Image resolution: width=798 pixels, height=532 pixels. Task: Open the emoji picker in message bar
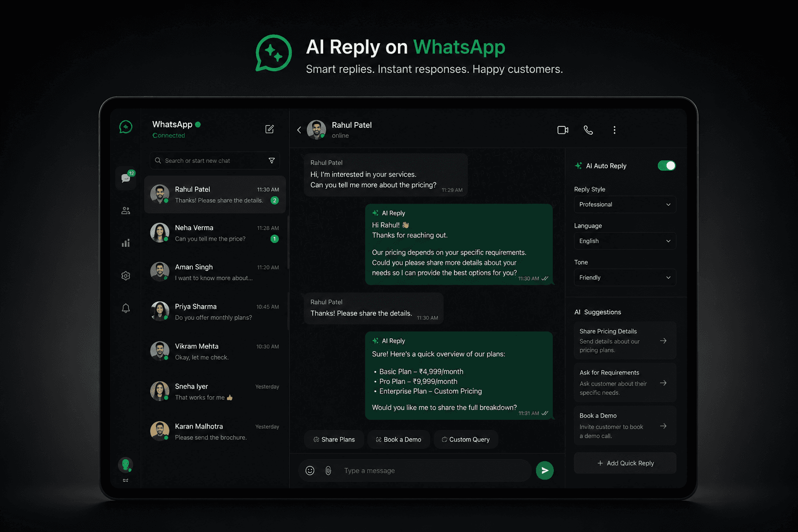point(310,471)
